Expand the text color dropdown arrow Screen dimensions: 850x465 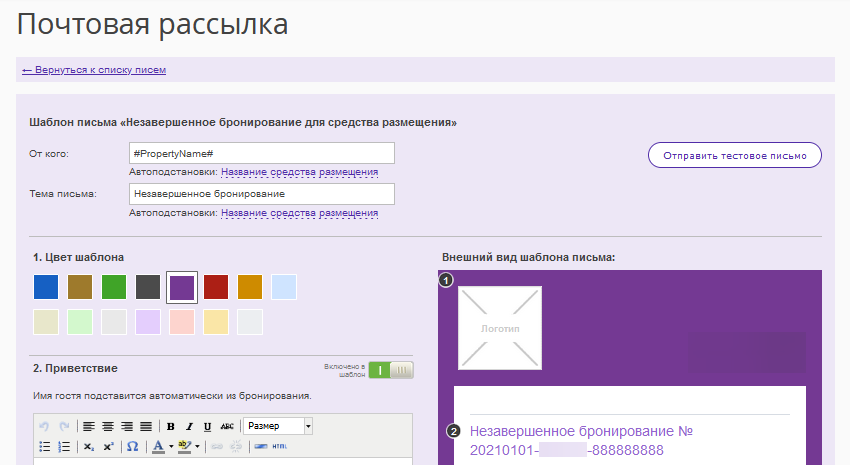click(x=171, y=447)
